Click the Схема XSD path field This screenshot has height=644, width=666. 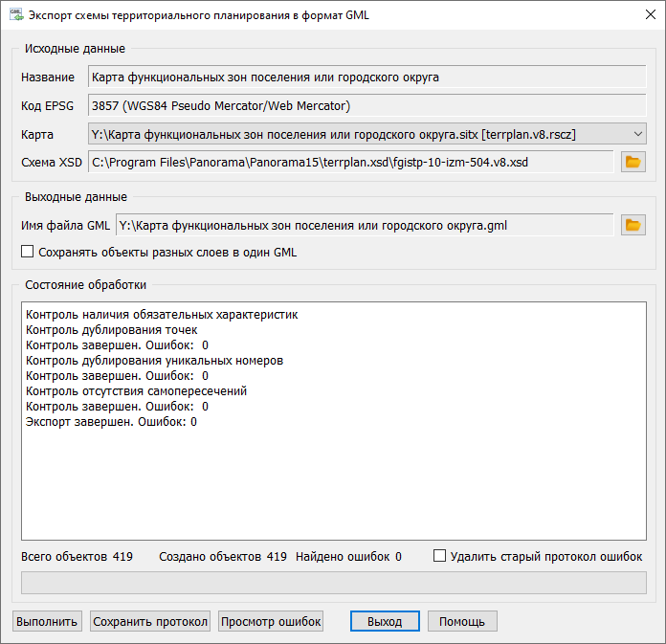tap(350, 162)
